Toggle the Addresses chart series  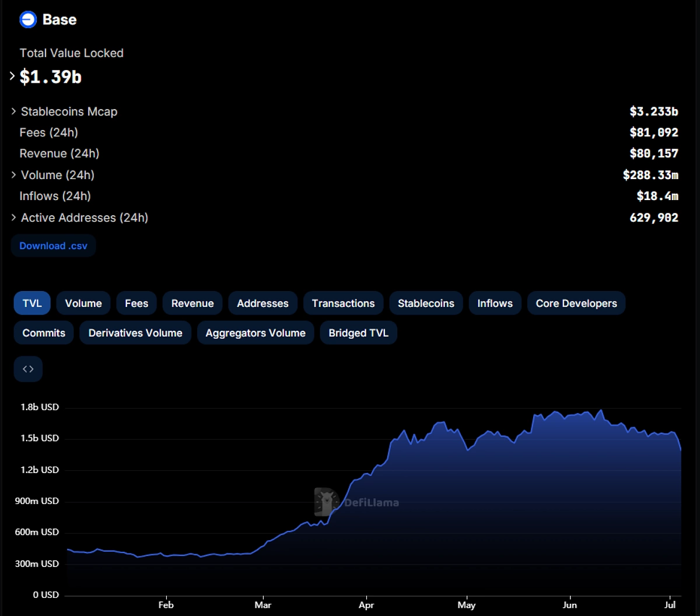pyautogui.click(x=262, y=303)
